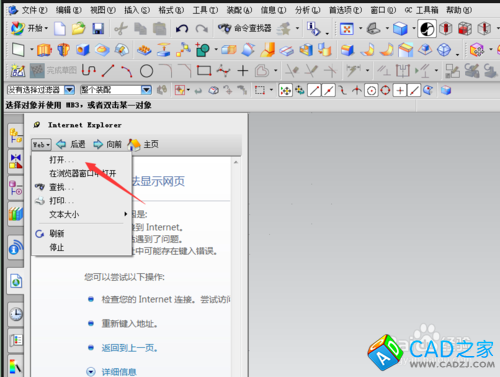The image size is (500, 377).
Task: Click the Undo arrow icon
Action: point(182,29)
